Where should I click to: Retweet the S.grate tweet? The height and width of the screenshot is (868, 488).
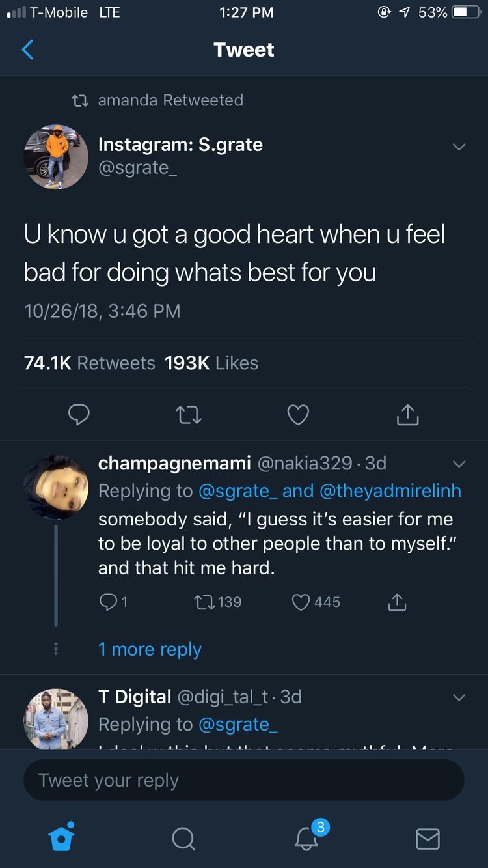coord(188,415)
